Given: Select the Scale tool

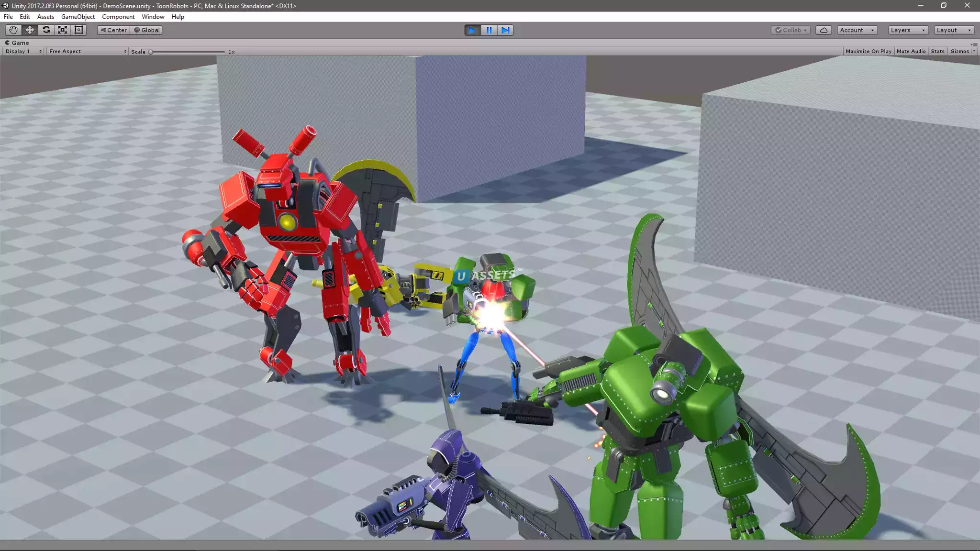Looking at the screenshot, I should click(62, 30).
